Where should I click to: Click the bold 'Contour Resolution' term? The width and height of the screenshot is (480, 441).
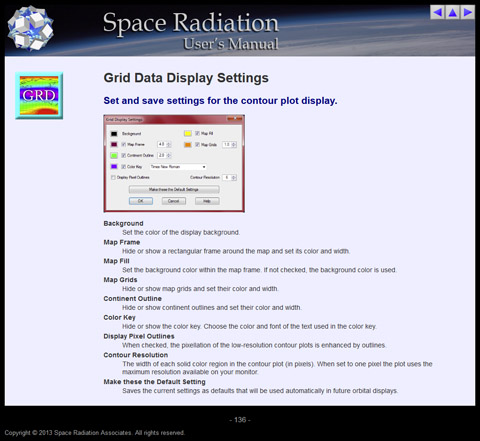click(x=136, y=355)
